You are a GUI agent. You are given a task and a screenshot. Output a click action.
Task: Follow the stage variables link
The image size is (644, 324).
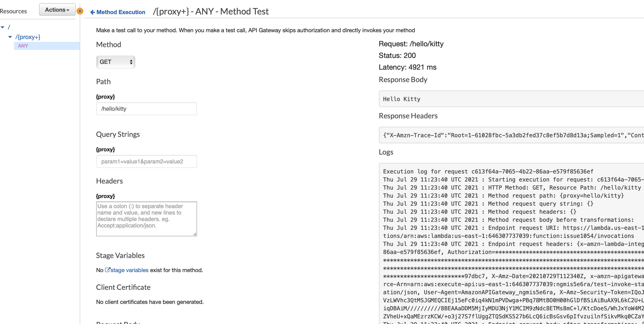[129, 270]
